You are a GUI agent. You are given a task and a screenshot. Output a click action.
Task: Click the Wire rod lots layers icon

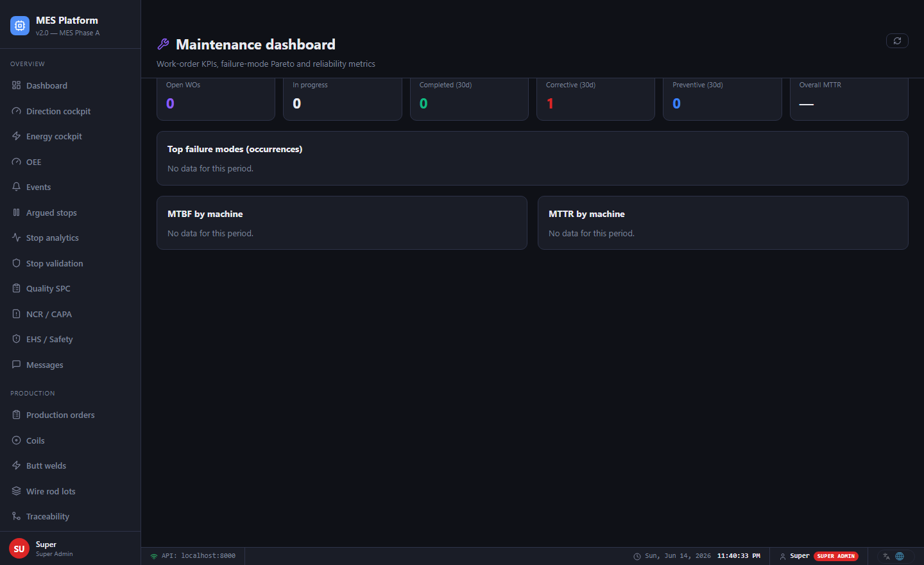(16, 491)
